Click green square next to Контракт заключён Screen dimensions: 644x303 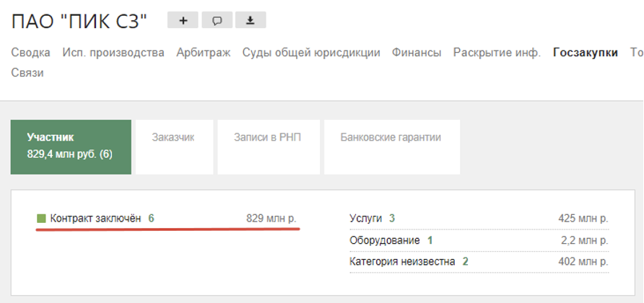[x=40, y=218]
